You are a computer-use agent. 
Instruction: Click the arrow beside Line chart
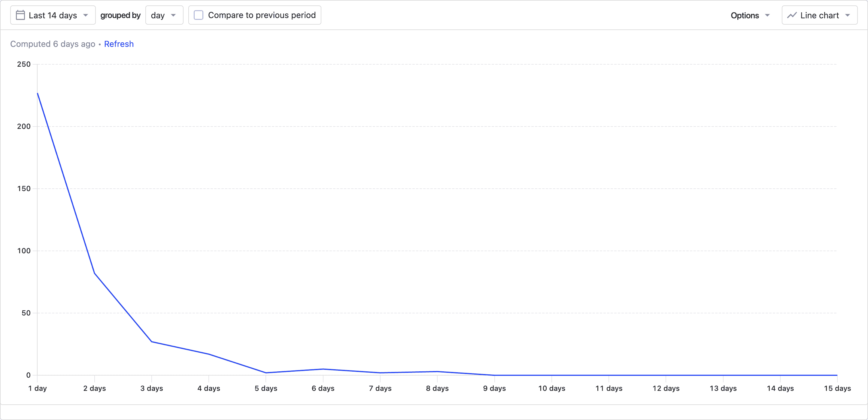pyautogui.click(x=848, y=15)
